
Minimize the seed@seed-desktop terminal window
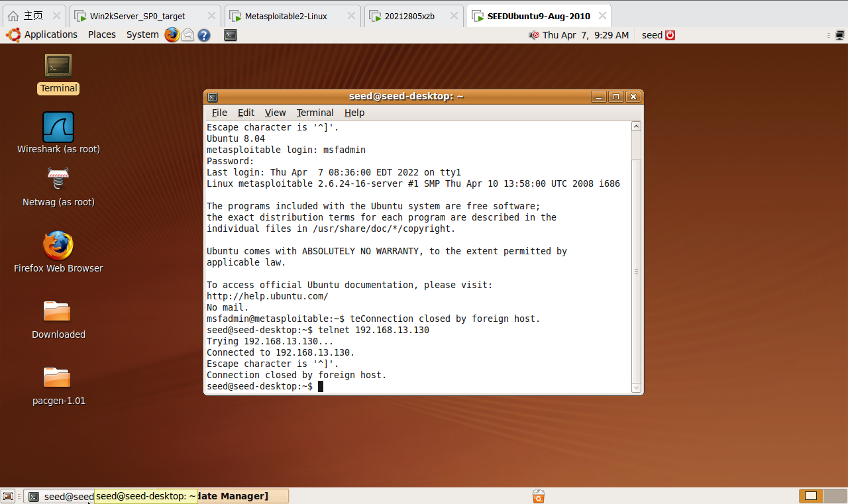599,97
